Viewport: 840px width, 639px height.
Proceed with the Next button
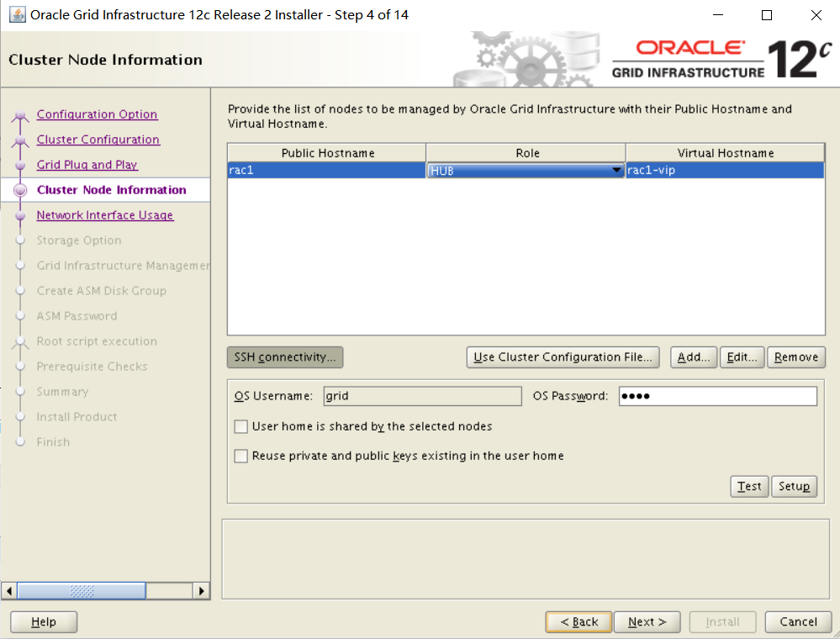click(x=647, y=622)
